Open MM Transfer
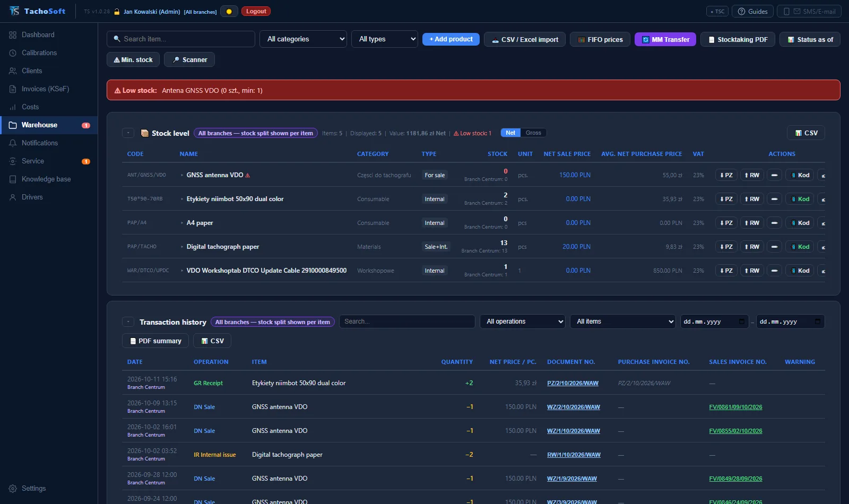Image resolution: width=849 pixels, height=504 pixels. click(665, 39)
